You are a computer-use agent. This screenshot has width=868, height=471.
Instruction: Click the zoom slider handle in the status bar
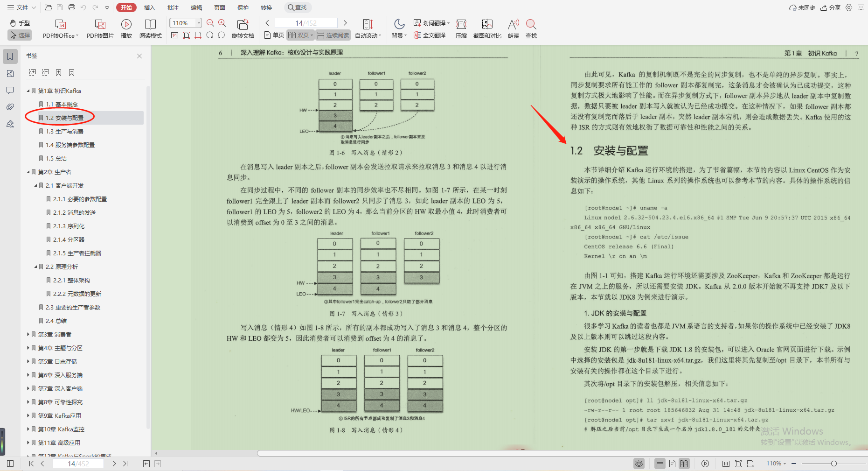tap(833, 464)
